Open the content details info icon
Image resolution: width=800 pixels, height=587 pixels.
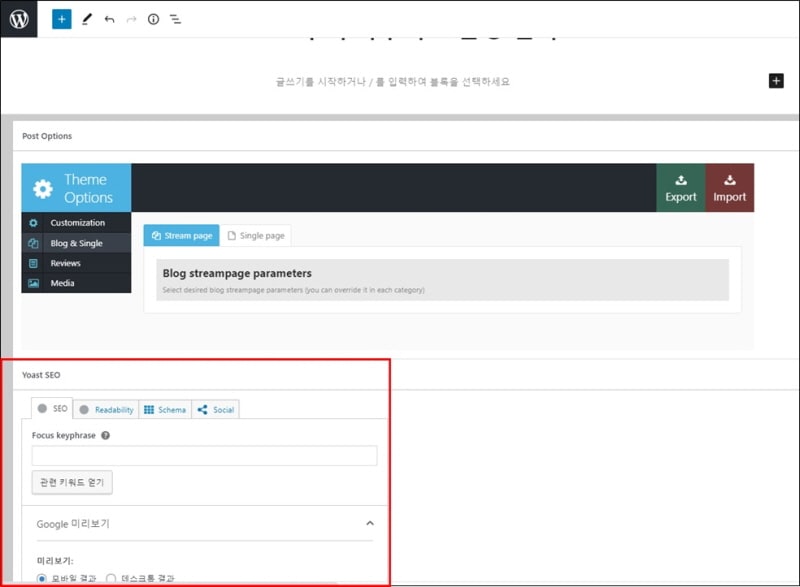(153, 19)
